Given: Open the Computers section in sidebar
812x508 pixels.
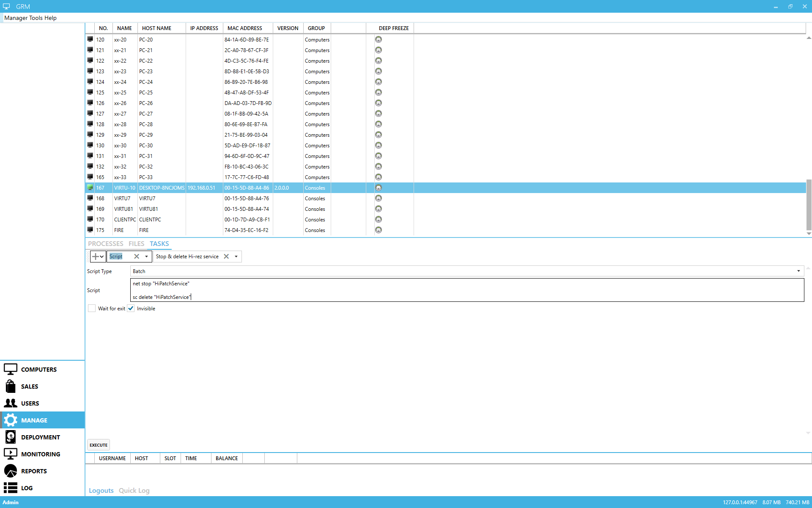Looking at the screenshot, I should coord(38,369).
